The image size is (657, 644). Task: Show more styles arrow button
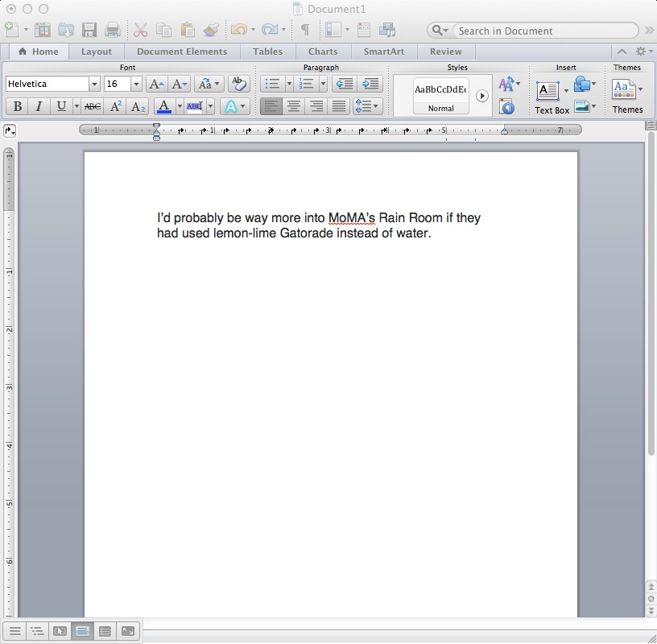481,96
